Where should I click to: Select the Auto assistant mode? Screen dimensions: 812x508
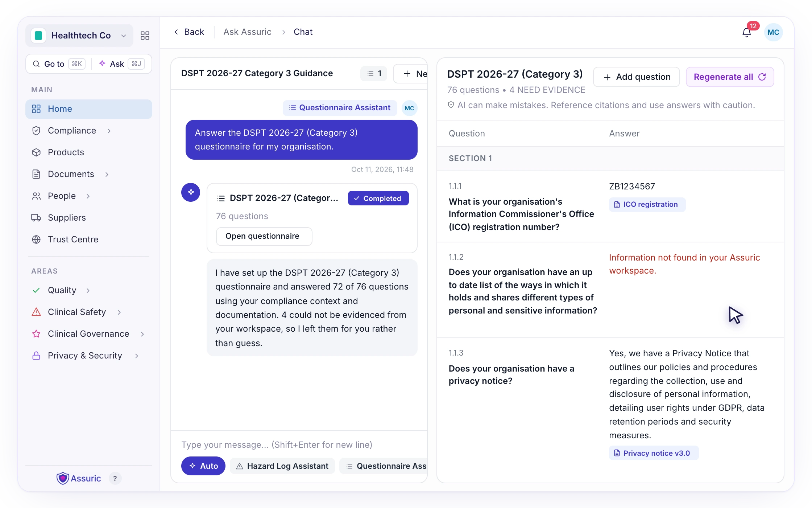pyautogui.click(x=203, y=466)
